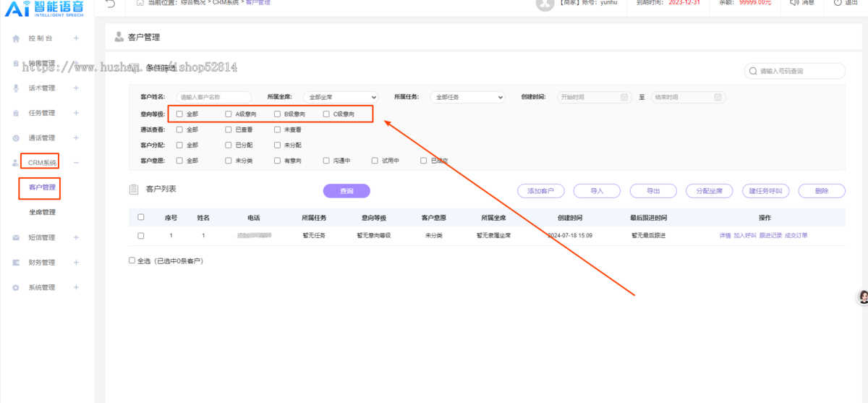Image resolution: width=868 pixels, height=403 pixels.
Task: Check the 已分配 checkbox
Action: point(229,145)
